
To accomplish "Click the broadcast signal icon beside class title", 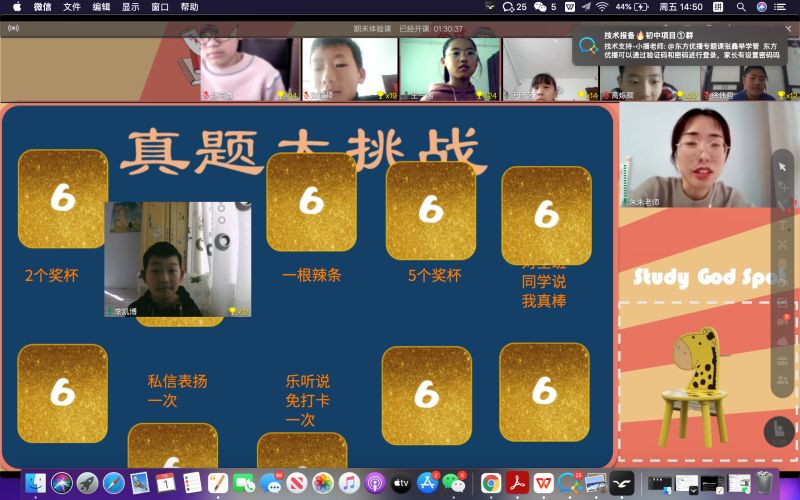I will [x=13, y=28].
